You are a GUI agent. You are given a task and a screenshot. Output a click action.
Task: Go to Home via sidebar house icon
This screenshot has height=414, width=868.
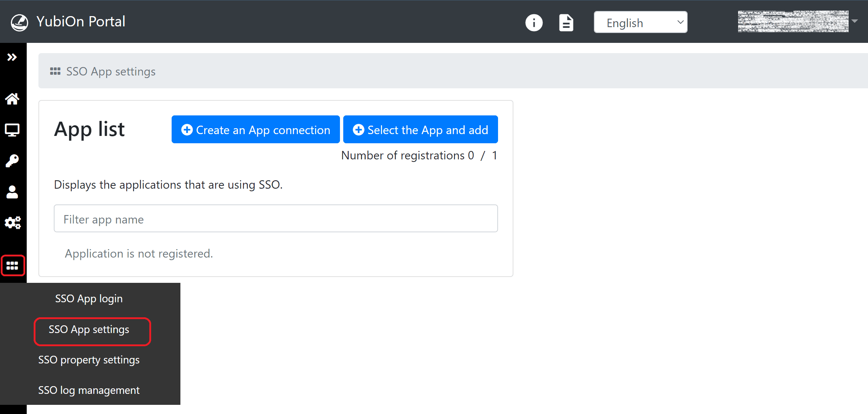12,99
